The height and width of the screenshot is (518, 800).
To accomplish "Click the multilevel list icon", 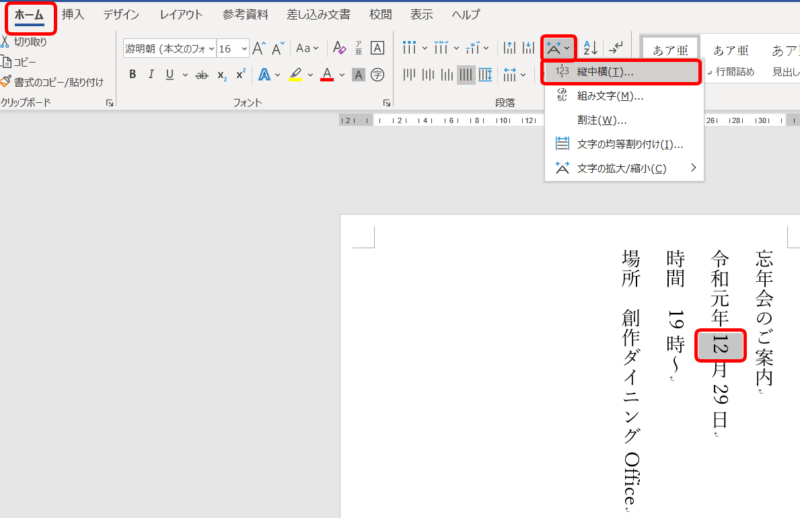I will point(472,48).
